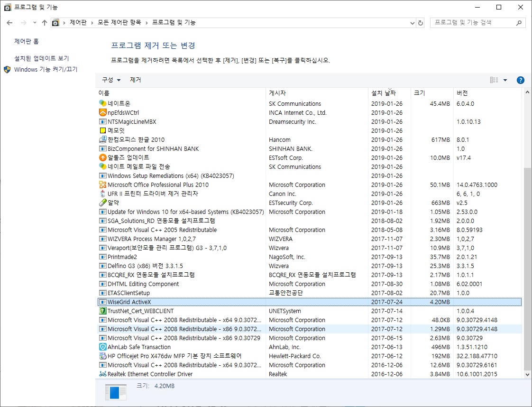This screenshot has width=532, height=407.
Task: Select Microsoft Visual C++ 2005 Redistributable
Action: 310,230
